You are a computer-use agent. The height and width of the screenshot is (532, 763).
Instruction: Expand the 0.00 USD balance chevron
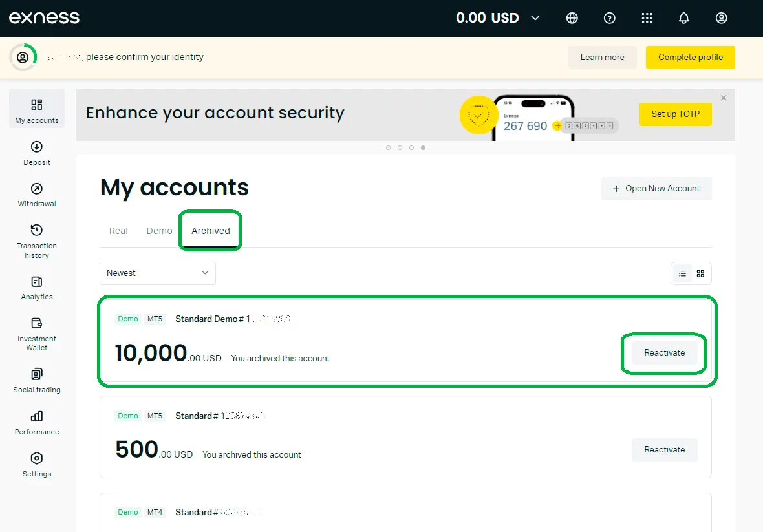tap(535, 18)
